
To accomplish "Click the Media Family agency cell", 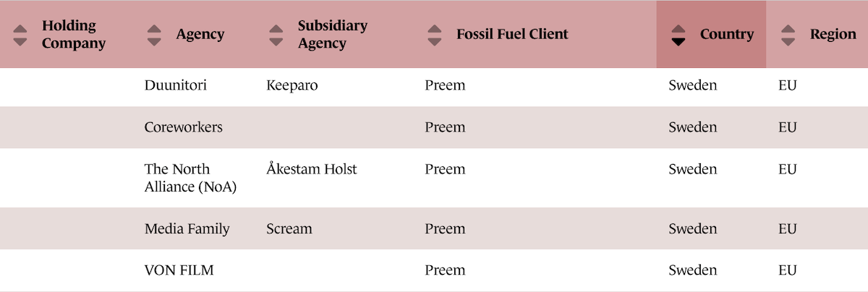I will pyautogui.click(x=187, y=229).
